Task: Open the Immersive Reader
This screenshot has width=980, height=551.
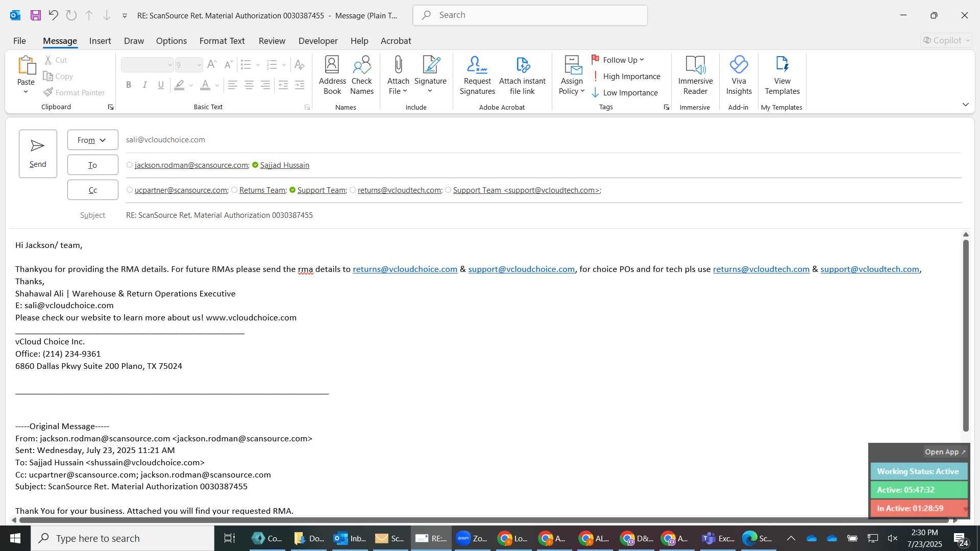Action: tap(696, 75)
